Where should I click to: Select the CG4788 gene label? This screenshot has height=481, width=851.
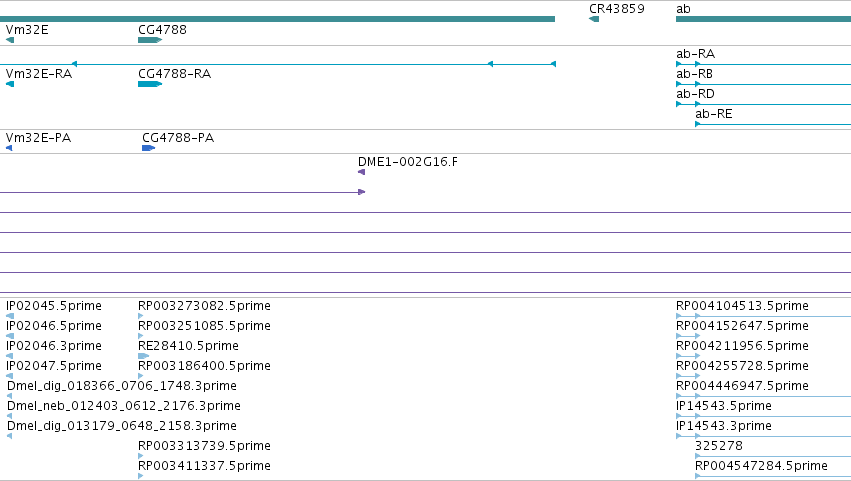[162, 29]
